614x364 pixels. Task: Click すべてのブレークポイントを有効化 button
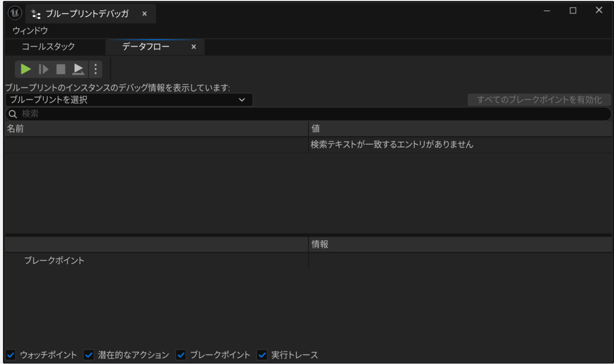(x=538, y=100)
